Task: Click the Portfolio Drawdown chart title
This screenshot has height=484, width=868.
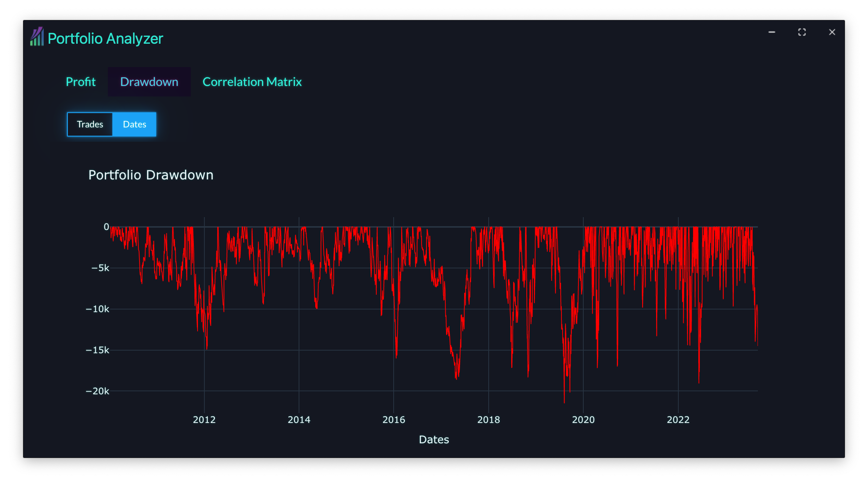Action: 151,175
